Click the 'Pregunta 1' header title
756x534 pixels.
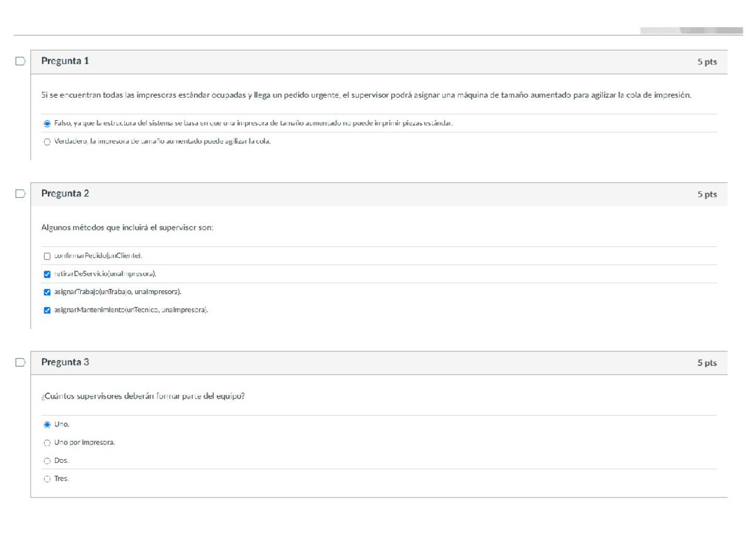coord(65,61)
